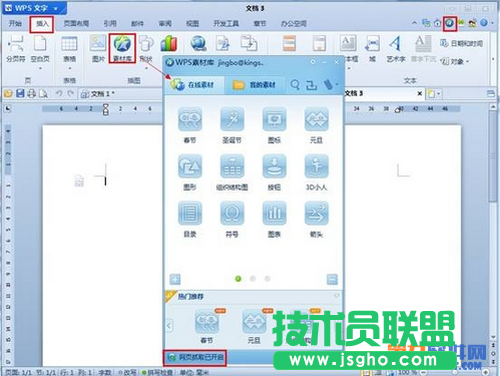
Task: Insert a blank page with 空白页
Action: pos(40,49)
